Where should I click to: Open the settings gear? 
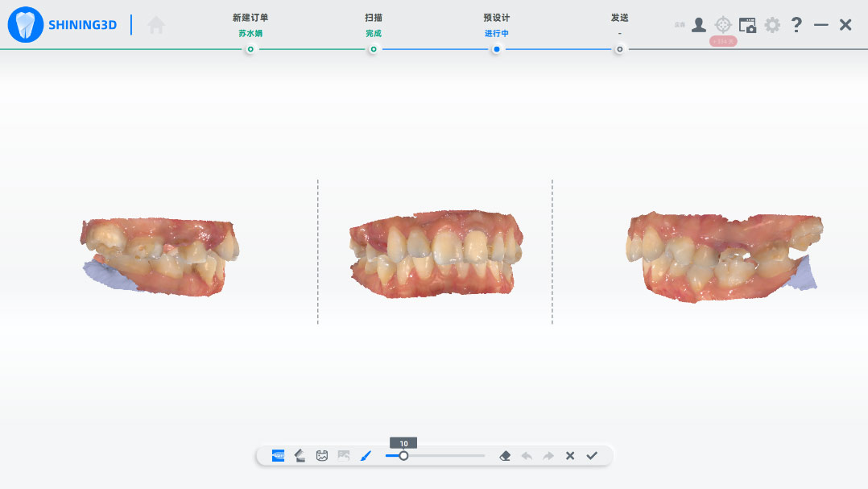(x=772, y=25)
